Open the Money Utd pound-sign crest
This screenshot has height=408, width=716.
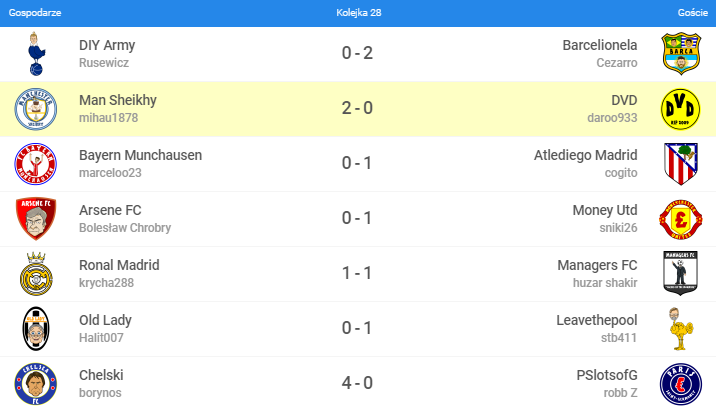(x=681, y=219)
